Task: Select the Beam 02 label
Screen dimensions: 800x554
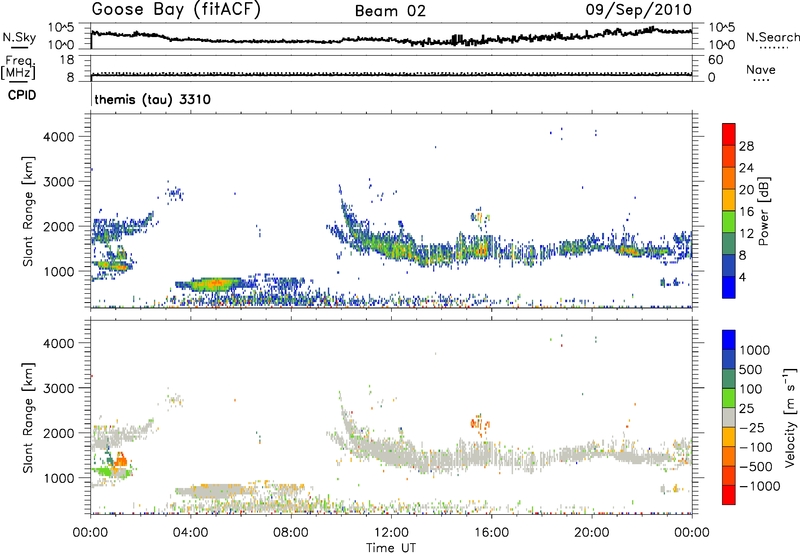Action: 390,11
